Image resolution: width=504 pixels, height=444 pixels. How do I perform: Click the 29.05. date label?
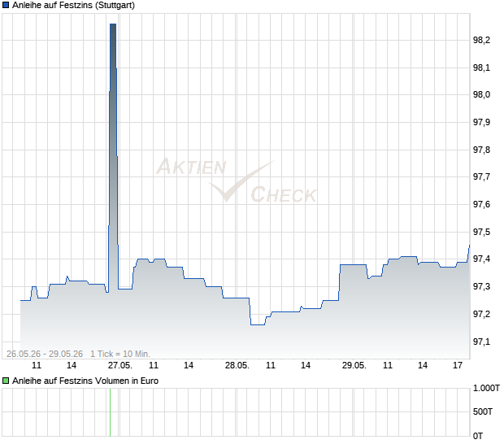pyautogui.click(x=354, y=366)
